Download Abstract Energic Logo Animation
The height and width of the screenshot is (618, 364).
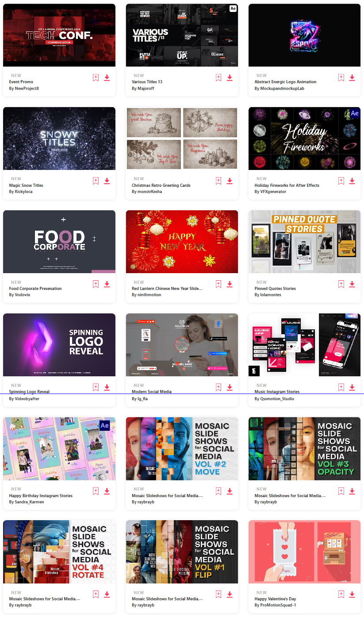click(x=352, y=78)
